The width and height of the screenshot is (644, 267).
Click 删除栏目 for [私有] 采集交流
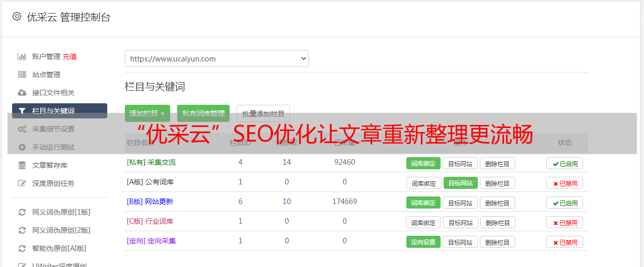point(497,163)
